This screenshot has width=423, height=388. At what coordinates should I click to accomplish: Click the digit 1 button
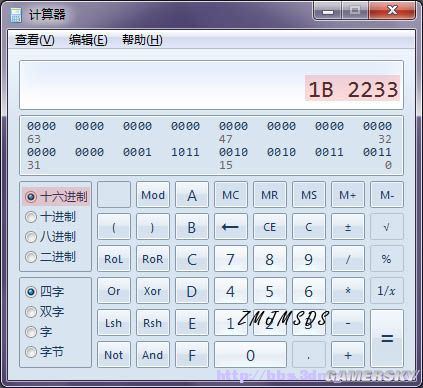click(231, 323)
